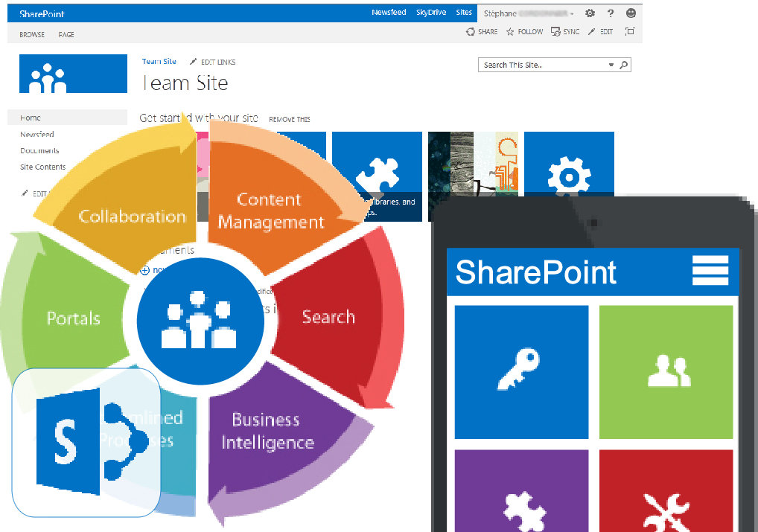Tap the blue key tile on the mobile
The width and height of the screenshot is (758, 532).
[x=522, y=372]
